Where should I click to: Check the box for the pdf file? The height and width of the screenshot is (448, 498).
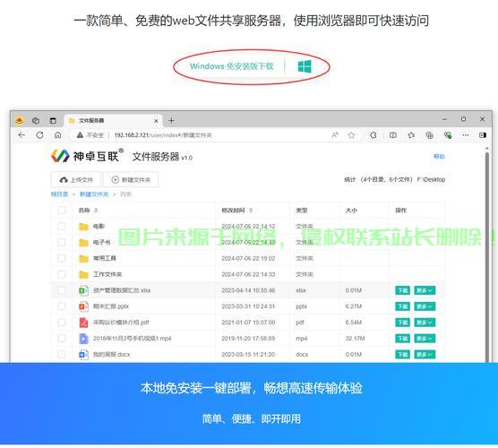point(61,323)
